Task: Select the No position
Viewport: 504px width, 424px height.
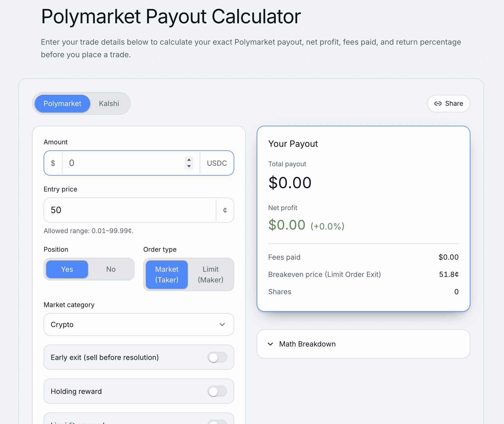Action: pos(111,269)
